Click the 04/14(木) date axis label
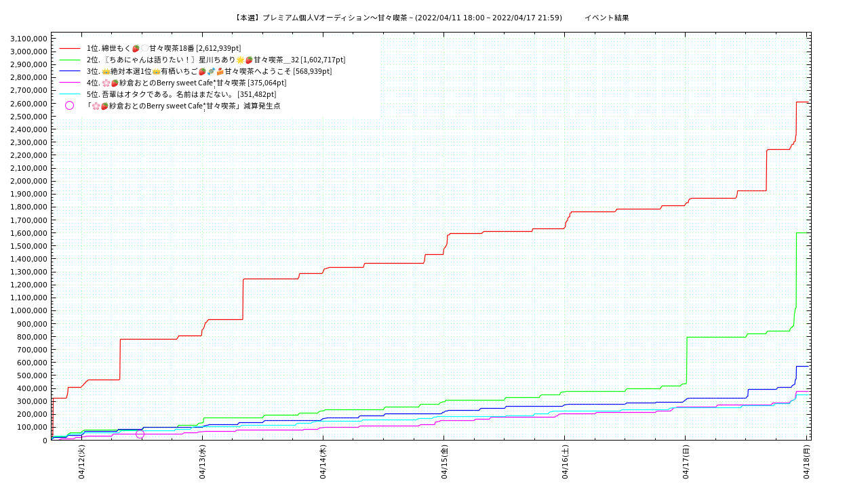Screen dimensions: 868x488 point(323,462)
